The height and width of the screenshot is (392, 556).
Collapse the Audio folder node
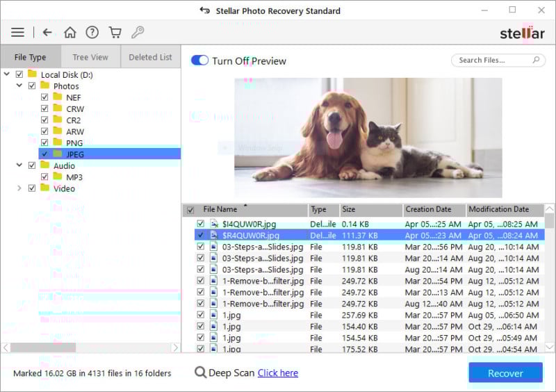19,165
